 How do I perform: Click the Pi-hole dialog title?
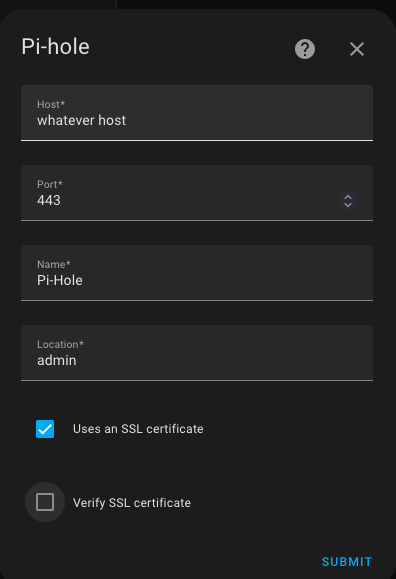click(55, 47)
